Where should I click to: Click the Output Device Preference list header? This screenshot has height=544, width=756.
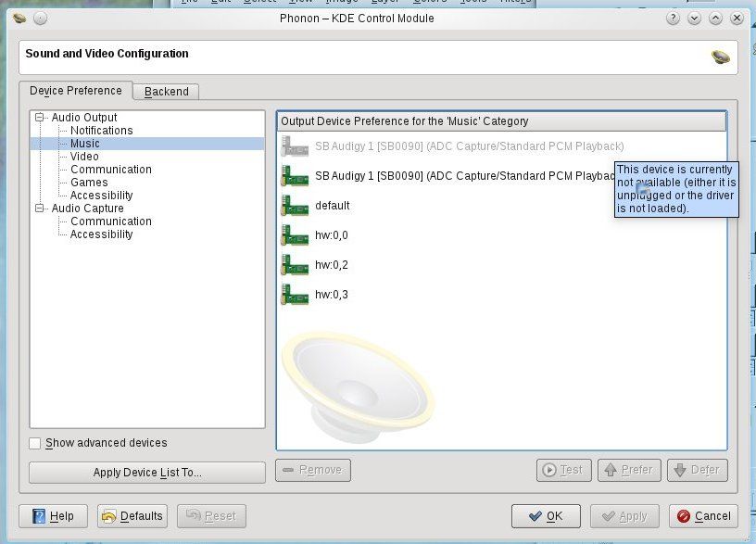coord(502,121)
